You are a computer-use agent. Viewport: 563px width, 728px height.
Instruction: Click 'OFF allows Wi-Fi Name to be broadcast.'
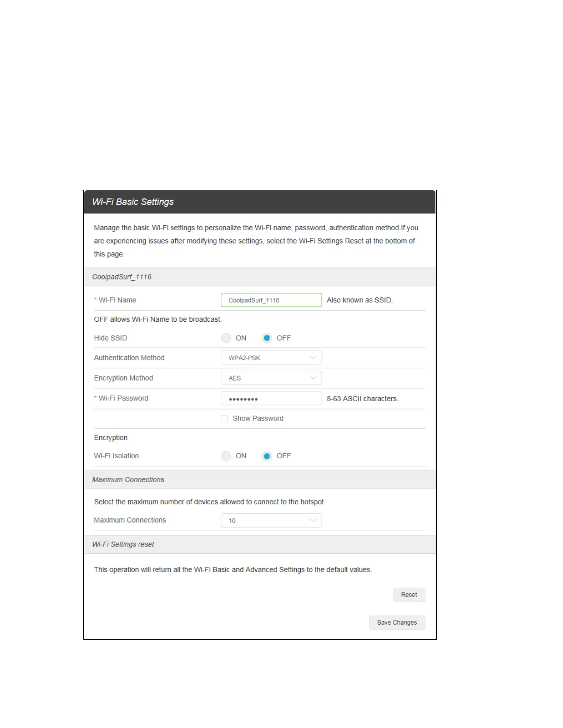coord(158,319)
